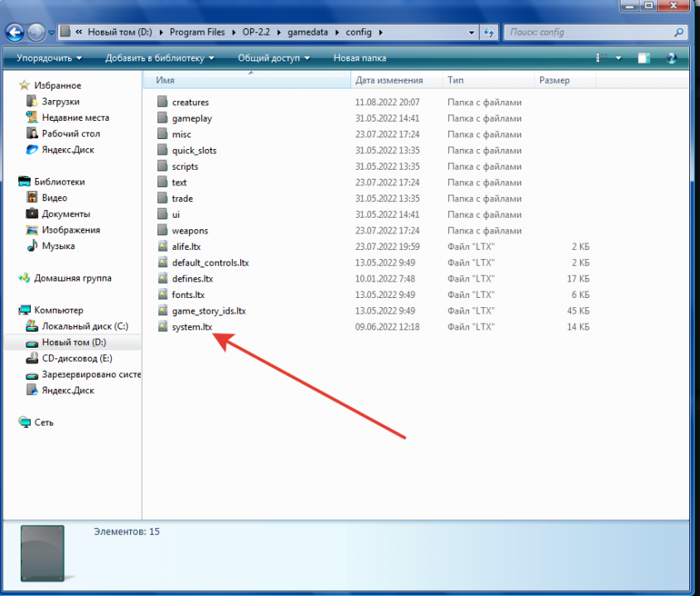The width and height of the screenshot is (700, 596).
Task: Click the Back navigation arrow button
Action: click(15, 32)
